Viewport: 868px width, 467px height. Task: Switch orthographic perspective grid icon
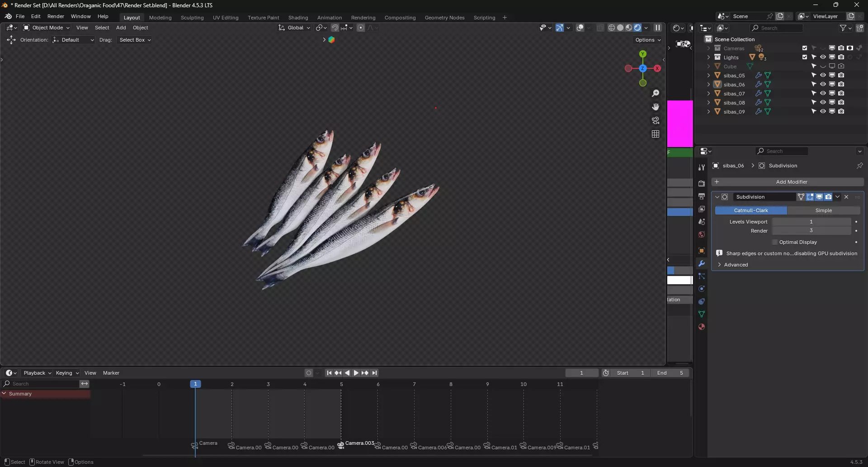[x=656, y=134]
